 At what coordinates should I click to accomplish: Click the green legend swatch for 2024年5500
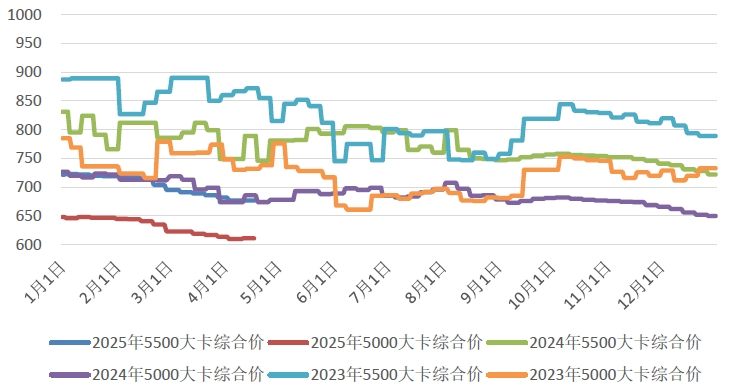pyautogui.click(x=507, y=343)
